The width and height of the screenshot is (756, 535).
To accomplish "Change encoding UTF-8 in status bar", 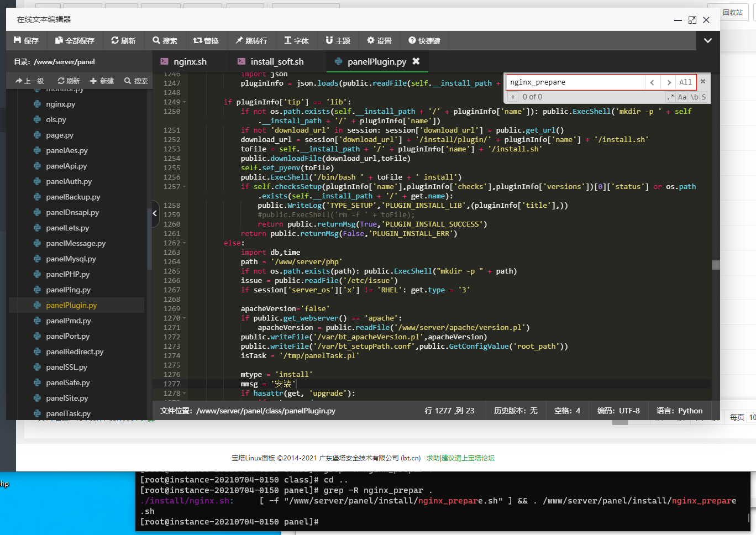I will (618, 411).
